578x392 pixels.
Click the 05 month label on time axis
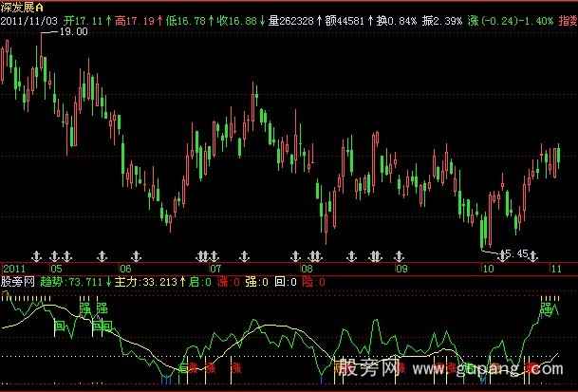[56, 269]
